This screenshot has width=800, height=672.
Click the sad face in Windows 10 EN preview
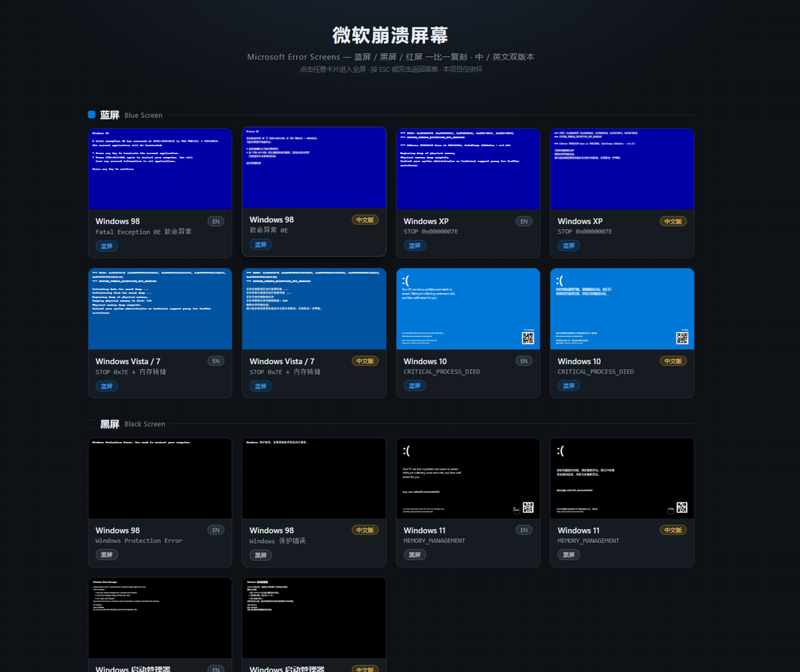405,280
